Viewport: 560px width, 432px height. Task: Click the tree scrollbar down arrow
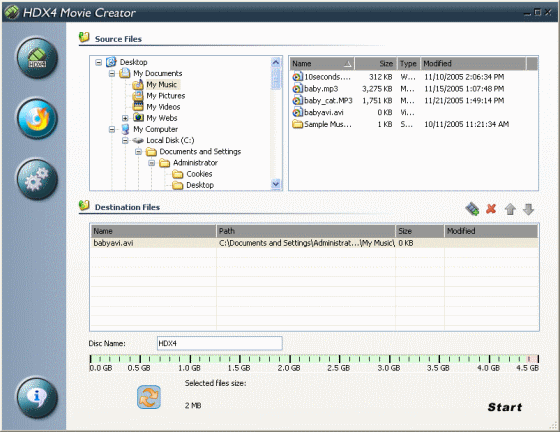coord(276,184)
